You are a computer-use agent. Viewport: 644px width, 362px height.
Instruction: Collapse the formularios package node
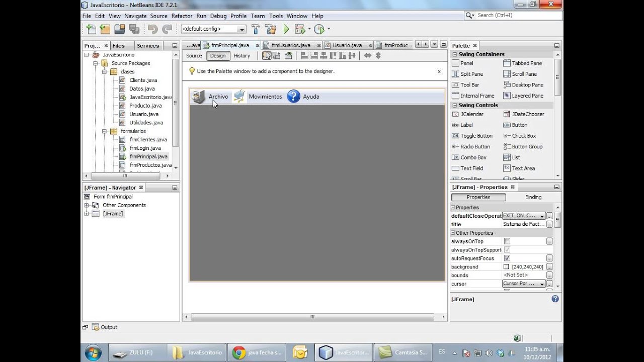point(104,131)
